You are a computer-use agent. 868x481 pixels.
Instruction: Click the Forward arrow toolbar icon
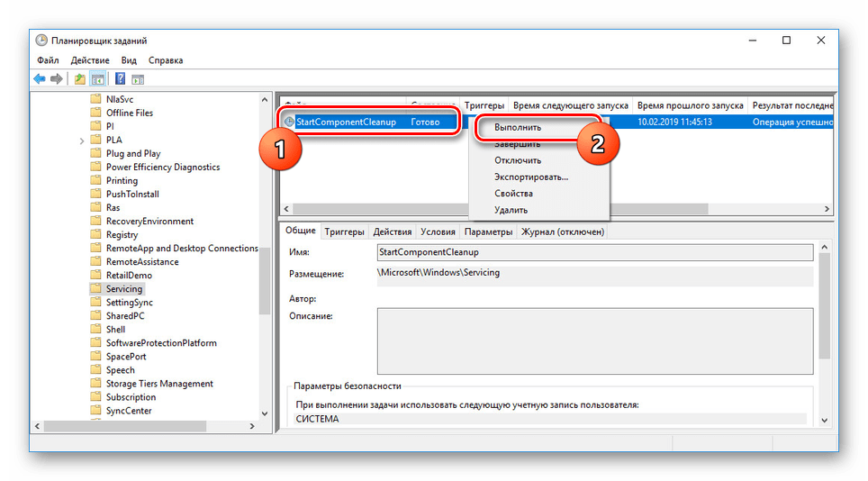pyautogui.click(x=57, y=79)
